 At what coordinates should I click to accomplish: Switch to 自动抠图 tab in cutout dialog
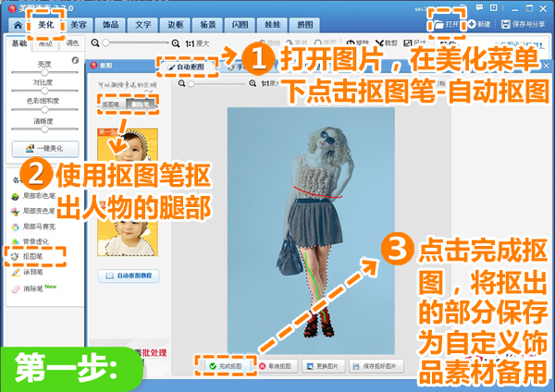[187, 67]
